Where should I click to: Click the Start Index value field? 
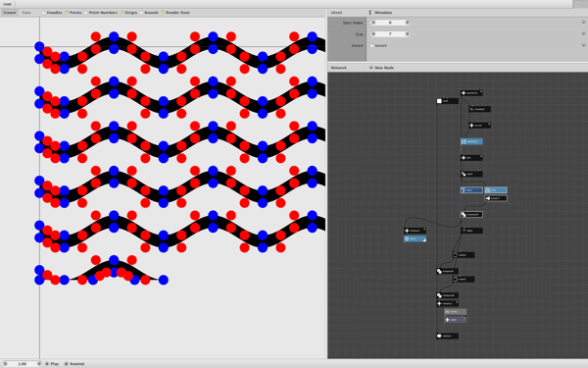tap(390, 23)
